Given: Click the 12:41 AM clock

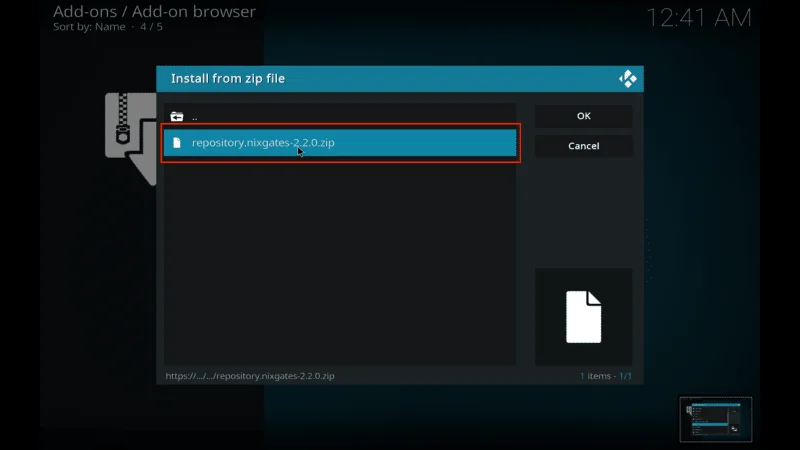Looking at the screenshot, I should pos(699,18).
